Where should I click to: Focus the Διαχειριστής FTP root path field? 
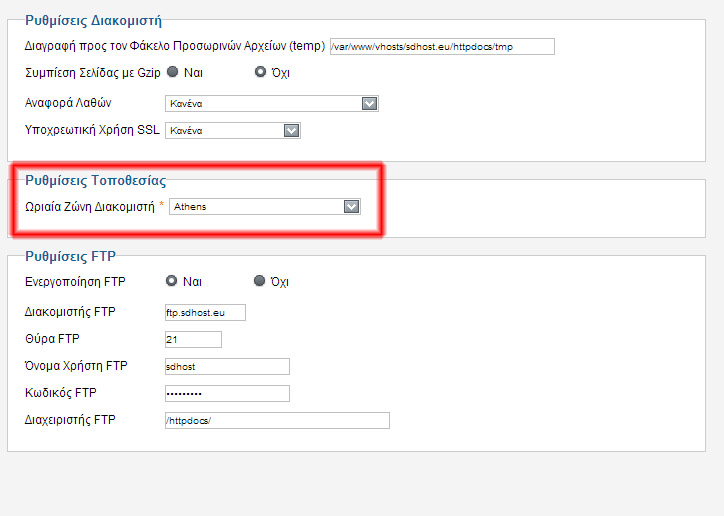tap(277, 420)
